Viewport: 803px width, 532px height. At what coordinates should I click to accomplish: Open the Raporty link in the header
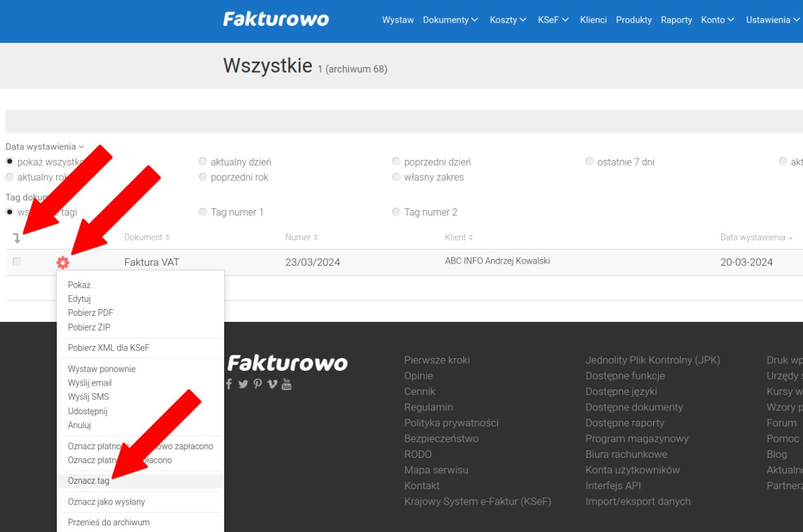[x=677, y=20]
